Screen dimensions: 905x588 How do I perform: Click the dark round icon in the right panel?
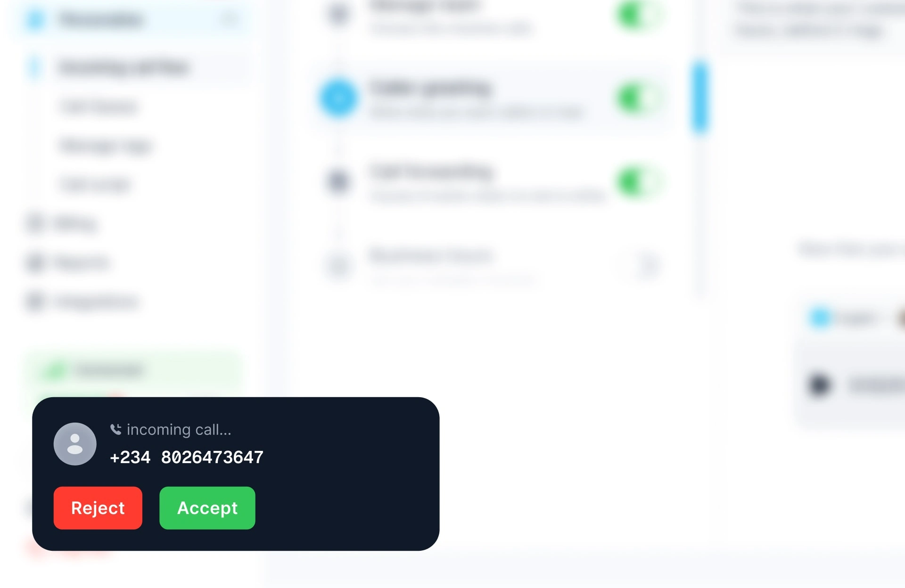(x=819, y=385)
